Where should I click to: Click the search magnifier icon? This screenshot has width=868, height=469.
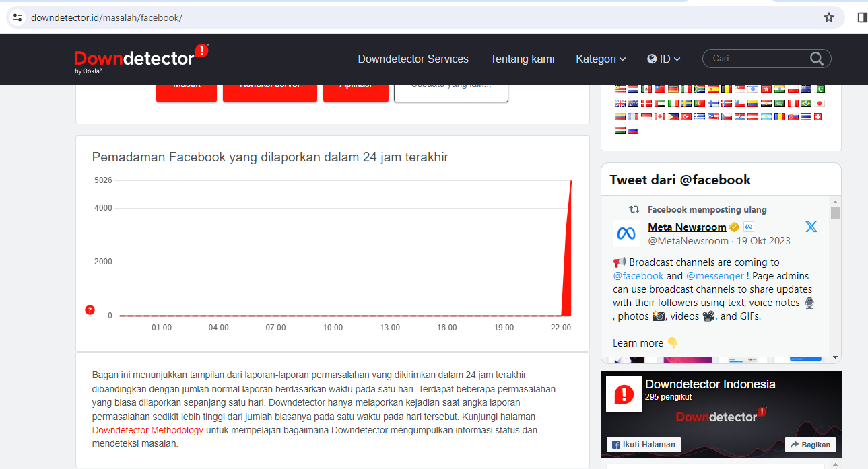817,59
